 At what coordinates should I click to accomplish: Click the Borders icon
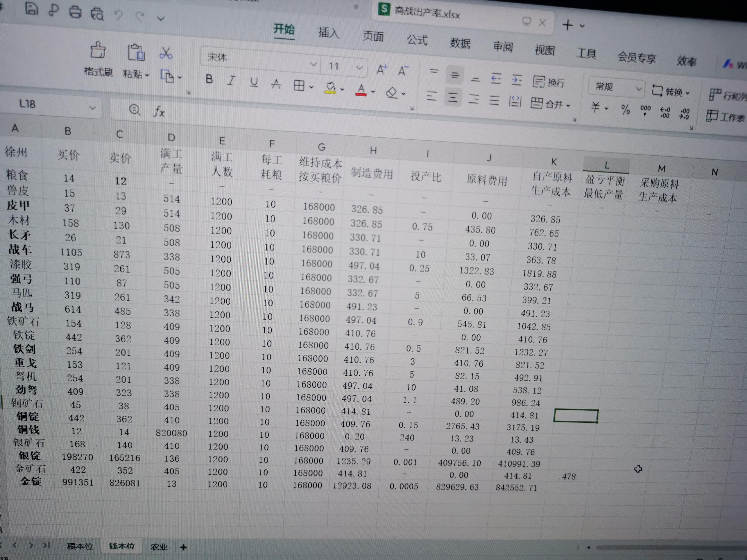(299, 85)
